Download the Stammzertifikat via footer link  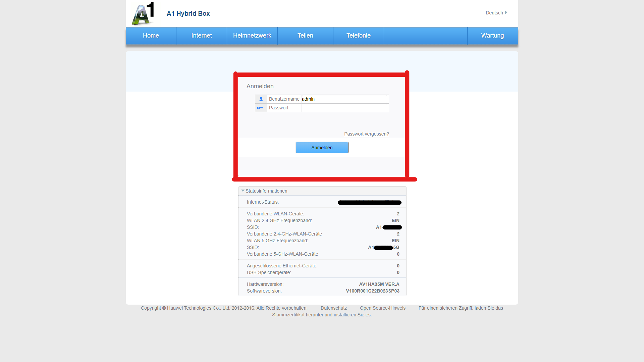coord(288,315)
